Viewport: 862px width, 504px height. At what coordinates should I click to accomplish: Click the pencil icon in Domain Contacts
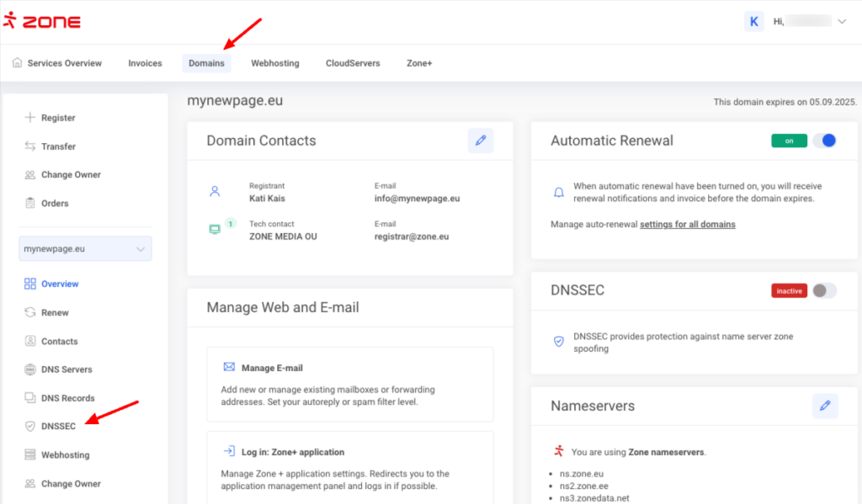coord(481,141)
